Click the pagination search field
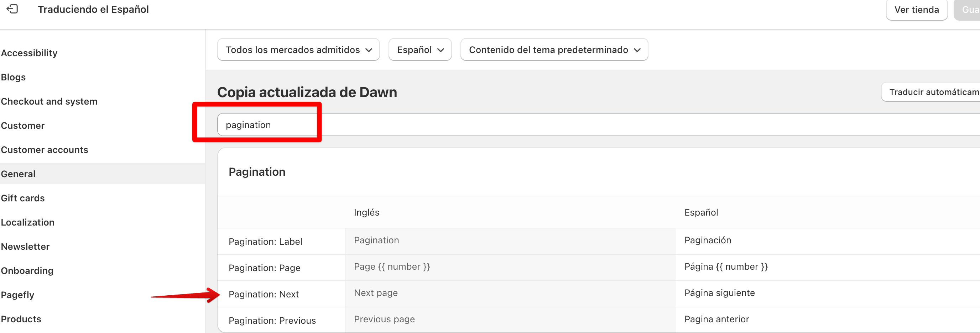980x333 pixels. click(x=598, y=125)
